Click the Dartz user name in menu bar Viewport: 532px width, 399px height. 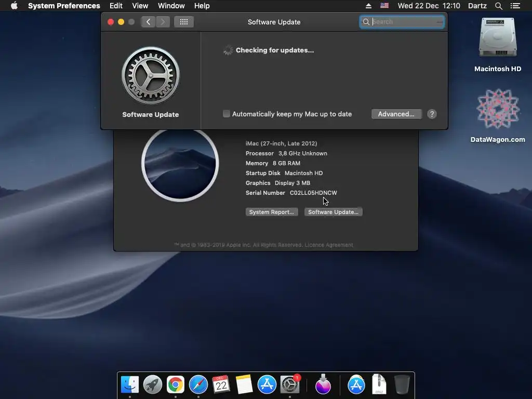477,6
